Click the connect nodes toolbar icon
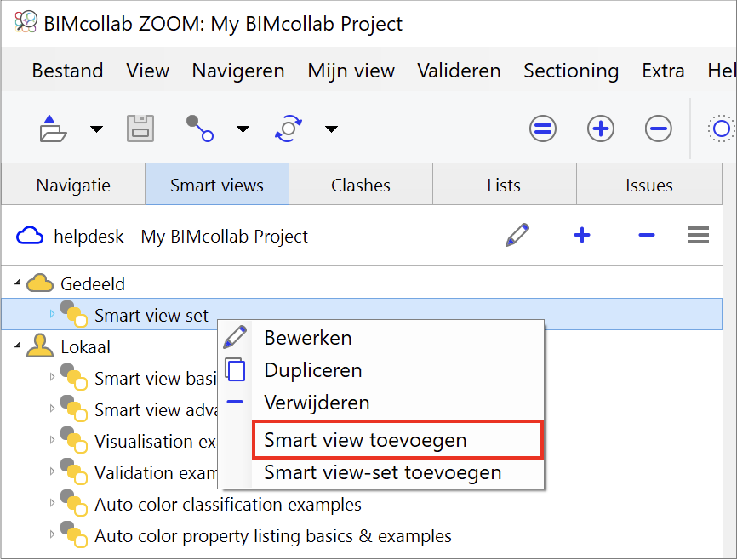The image size is (737, 560). tap(200, 129)
